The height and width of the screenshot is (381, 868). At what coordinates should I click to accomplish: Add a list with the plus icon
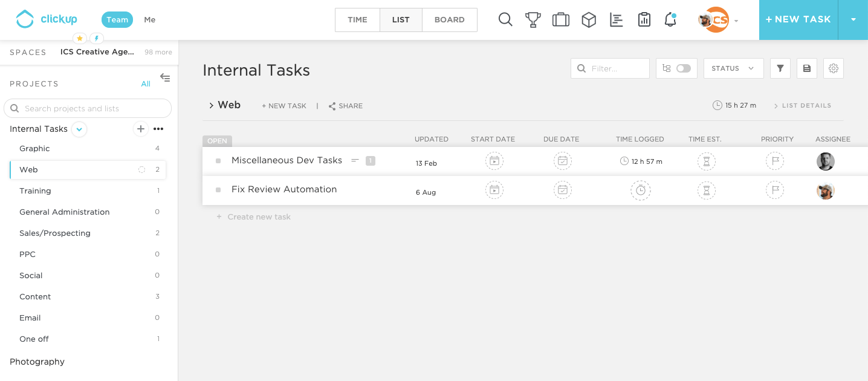pos(140,129)
